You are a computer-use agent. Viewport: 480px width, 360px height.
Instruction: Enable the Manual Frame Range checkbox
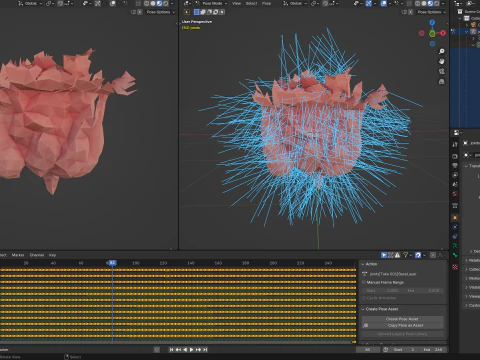[x=364, y=282]
